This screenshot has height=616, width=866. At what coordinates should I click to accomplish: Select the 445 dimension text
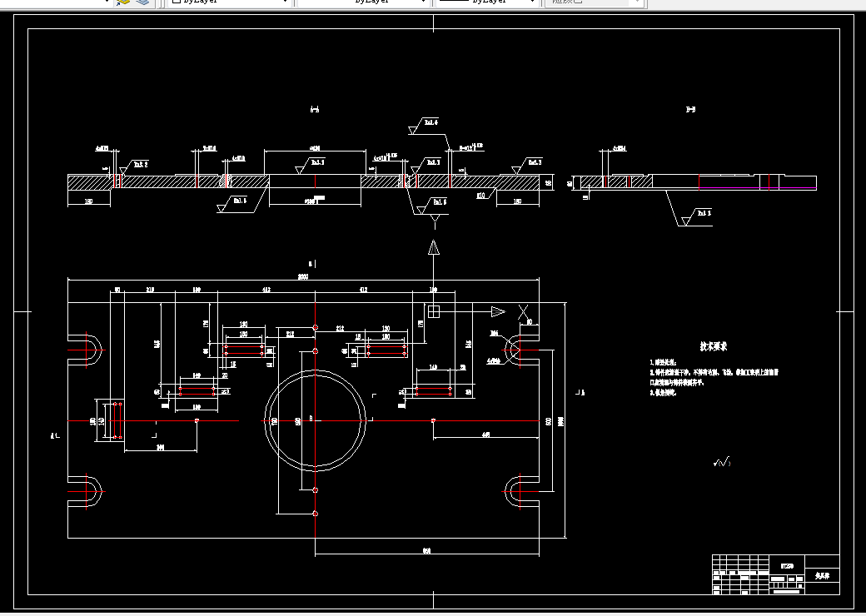(485, 435)
